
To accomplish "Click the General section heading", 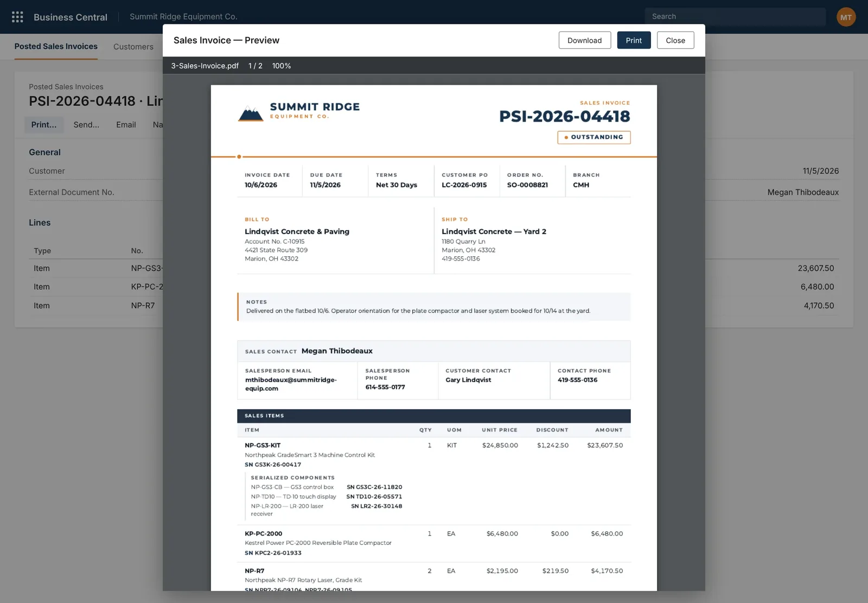I will 44,153.
